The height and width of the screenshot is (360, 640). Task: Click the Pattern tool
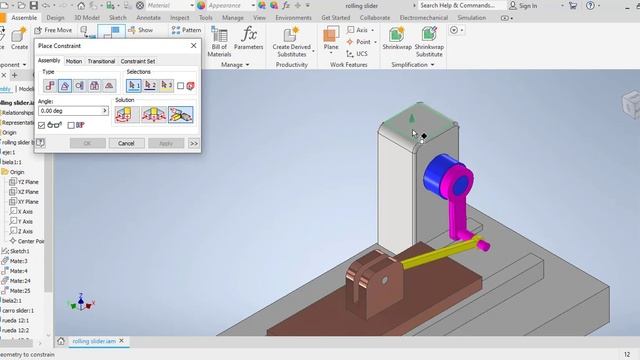pos(186,30)
